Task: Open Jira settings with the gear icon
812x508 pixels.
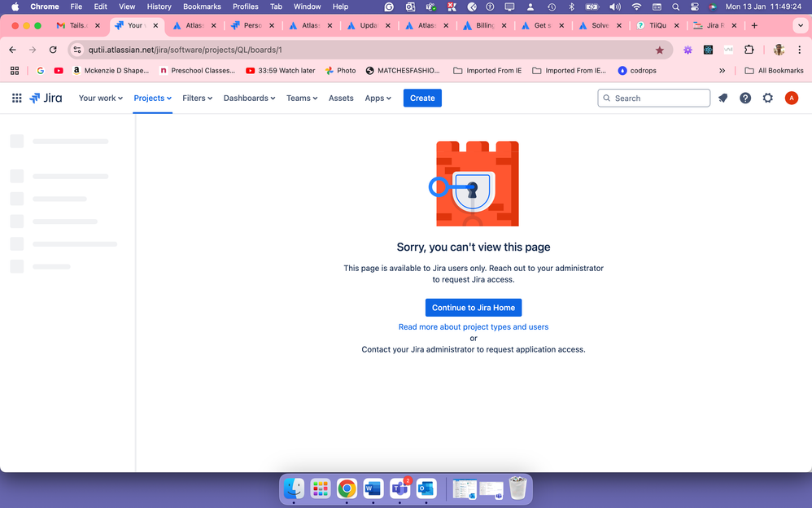Action: [x=767, y=98]
